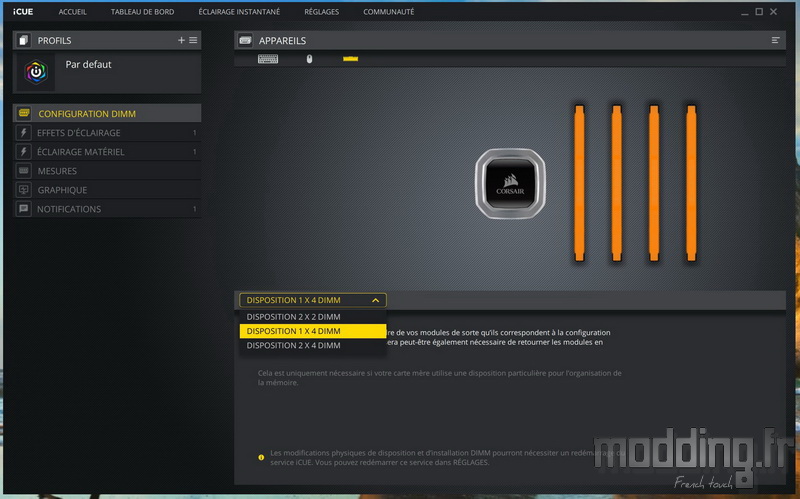
Task: Click the GRAPHIQUE monitor icon
Action: tap(23, 190)
